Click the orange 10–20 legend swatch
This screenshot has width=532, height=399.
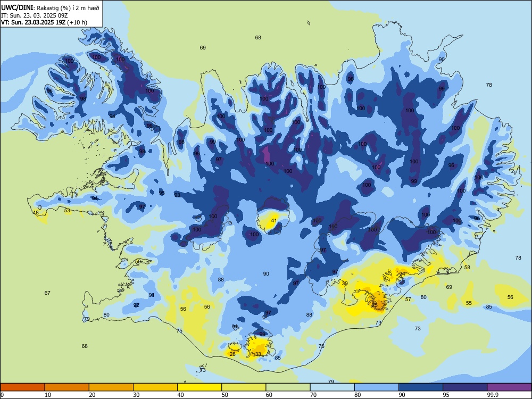(67, 387)
